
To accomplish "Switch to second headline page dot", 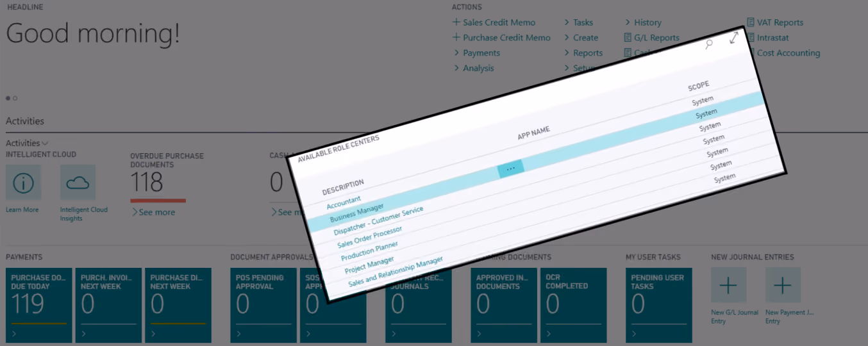I will click(15, 99).
